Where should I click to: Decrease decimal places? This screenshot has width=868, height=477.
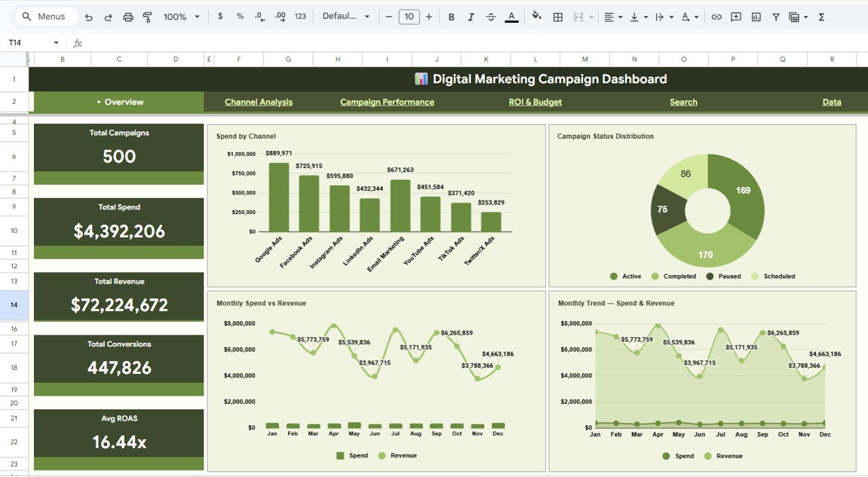pyautogui.click(x=258, y=16)
